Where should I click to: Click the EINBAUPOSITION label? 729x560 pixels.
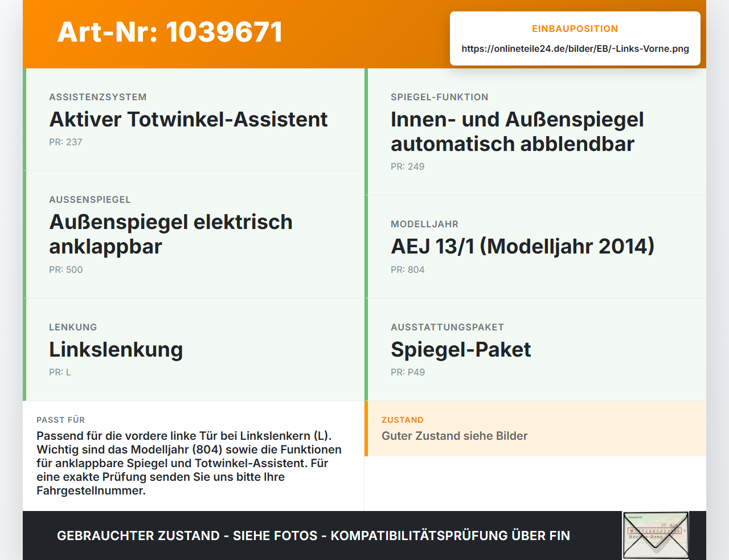[575, 29]
